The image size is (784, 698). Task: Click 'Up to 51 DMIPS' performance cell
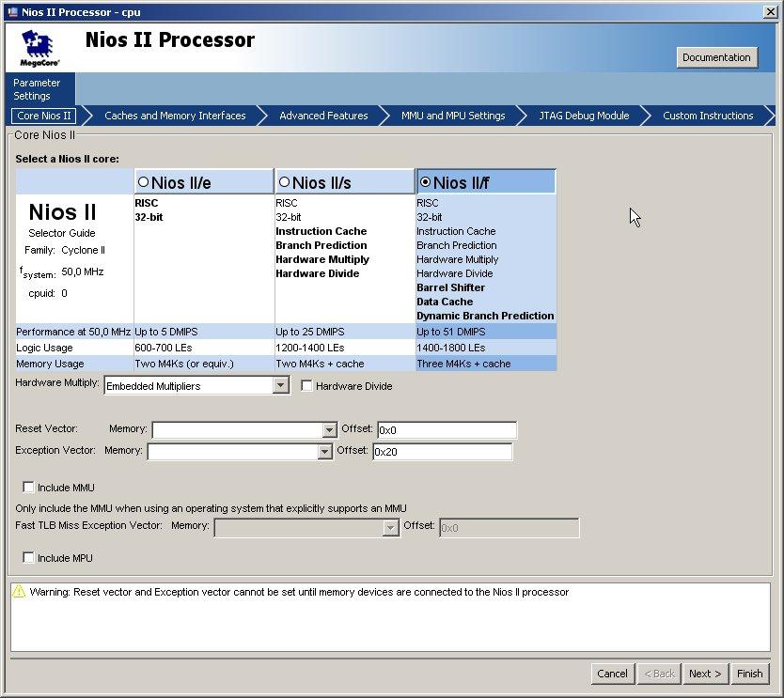pos(486,332)
